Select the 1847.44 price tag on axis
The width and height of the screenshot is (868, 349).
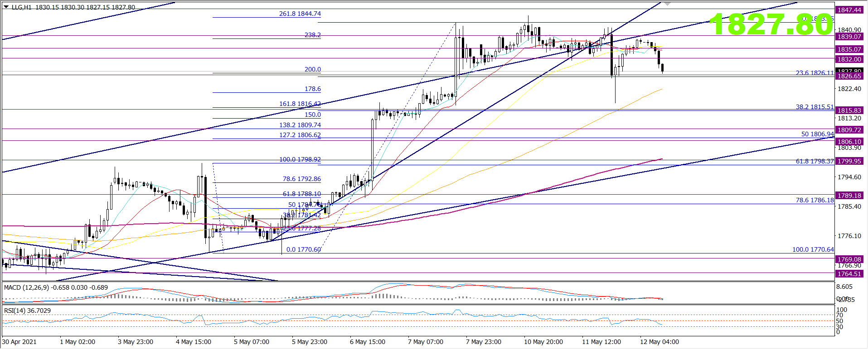[849, 10]
